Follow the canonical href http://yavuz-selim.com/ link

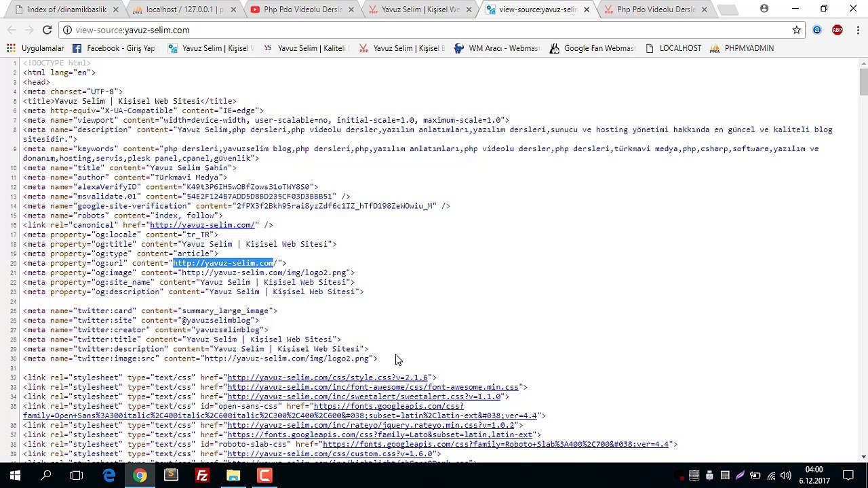click(202, 225)
